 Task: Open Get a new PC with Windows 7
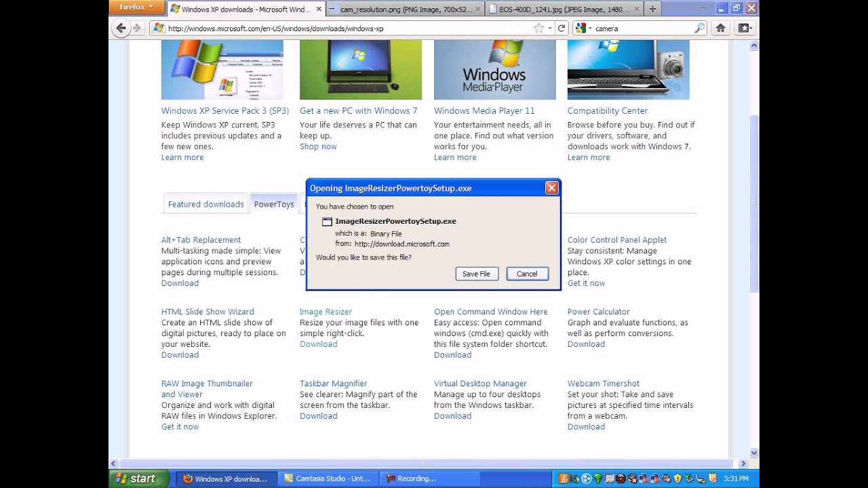coord(359,110)
